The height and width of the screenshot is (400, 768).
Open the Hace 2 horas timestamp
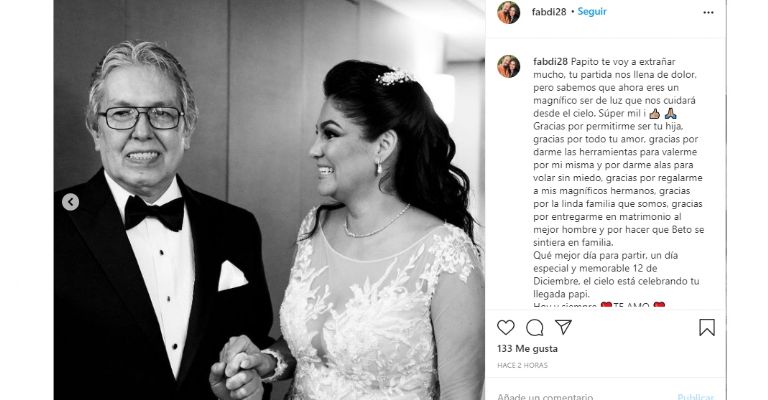[522, 365]
